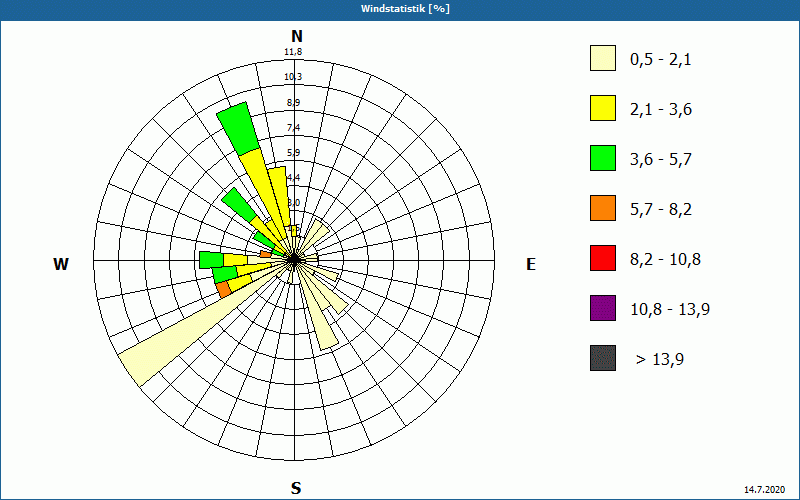Screen dimensions: 800x500
Task: Click the legend label '2,1 - 3,6'
Action: [661, 110]
